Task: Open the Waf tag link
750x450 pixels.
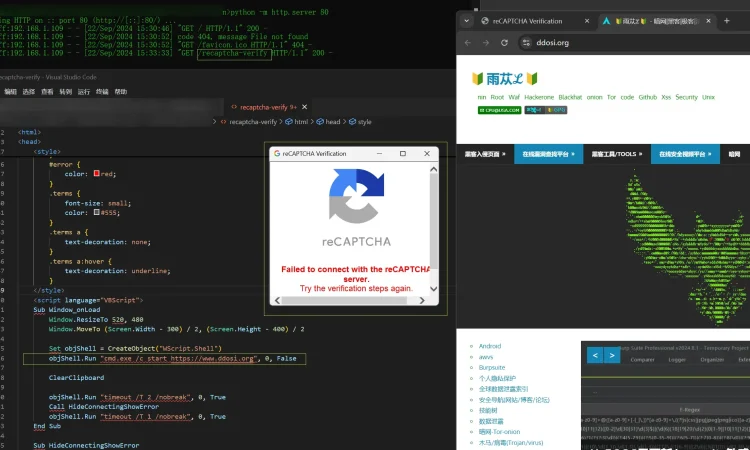Action: point(514,97)
